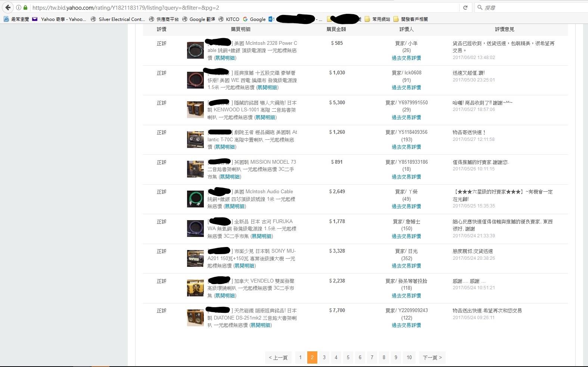Open the 供應商平台 bookmark
The width and height of the screenshot is (588, 367).
click(164, 19)
